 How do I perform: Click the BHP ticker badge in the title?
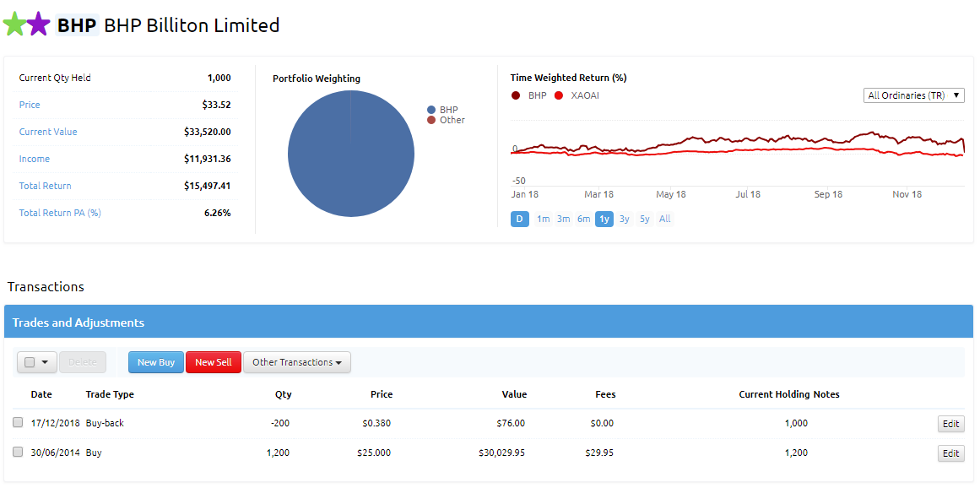[77, 25]
